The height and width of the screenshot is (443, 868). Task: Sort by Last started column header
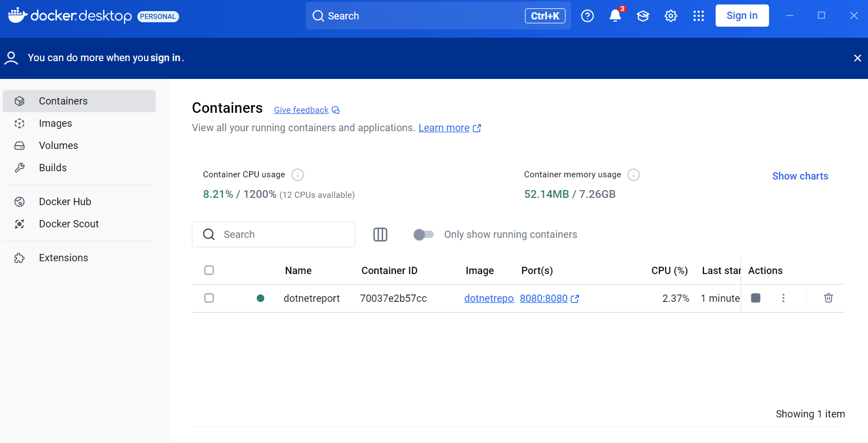click(x=721, y=271)
